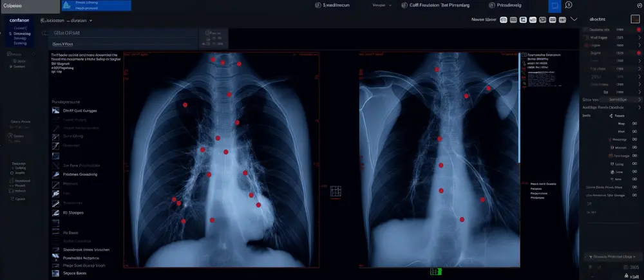Open the "Dosaok Prclential Ubgs" dropdown at bottom right
The image size is (644, 280).
(612, 257)
